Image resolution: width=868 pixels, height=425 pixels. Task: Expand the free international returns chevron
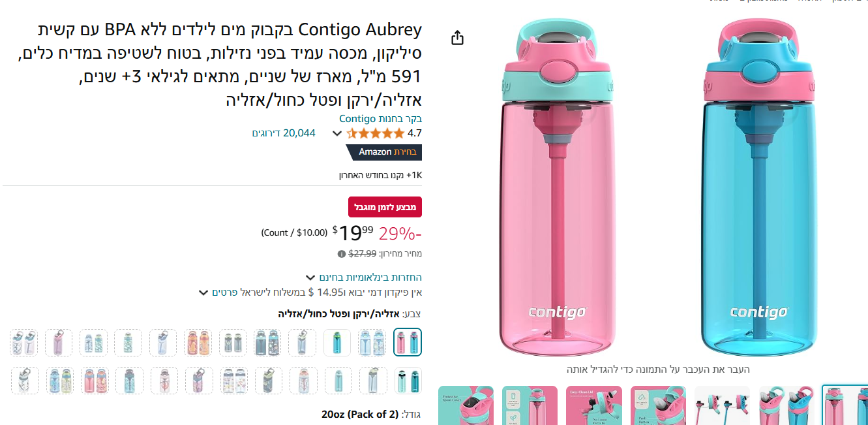(x=310, y=277)
